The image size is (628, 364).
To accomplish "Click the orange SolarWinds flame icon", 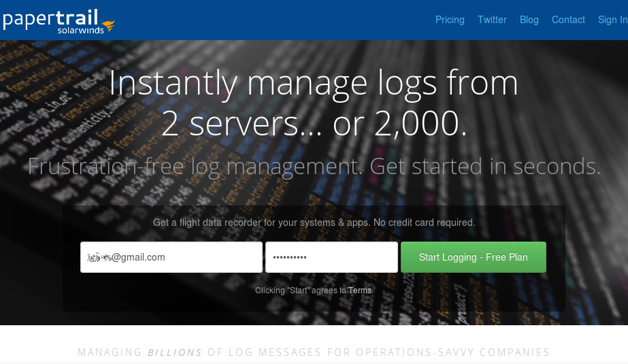I will (108, 27).
